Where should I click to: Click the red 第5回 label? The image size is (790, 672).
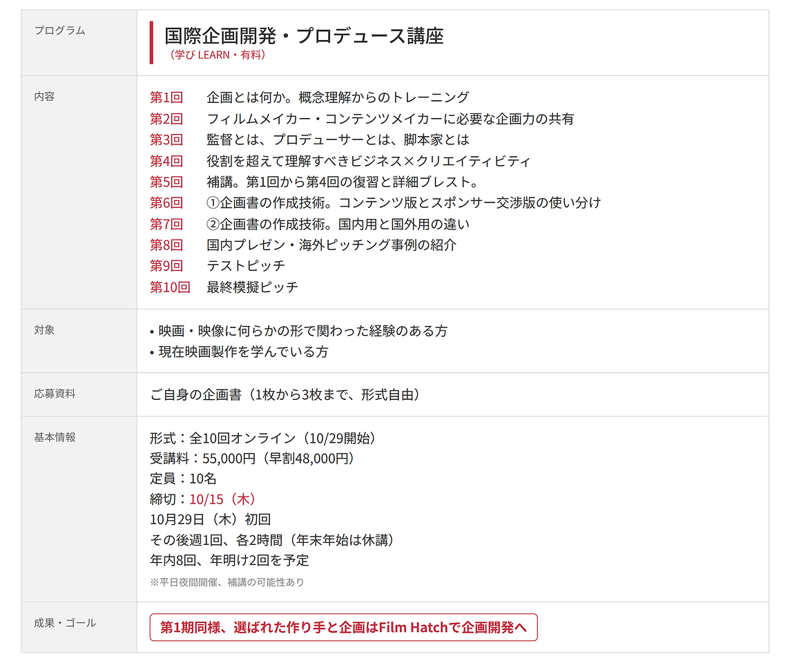pos(166,182)
